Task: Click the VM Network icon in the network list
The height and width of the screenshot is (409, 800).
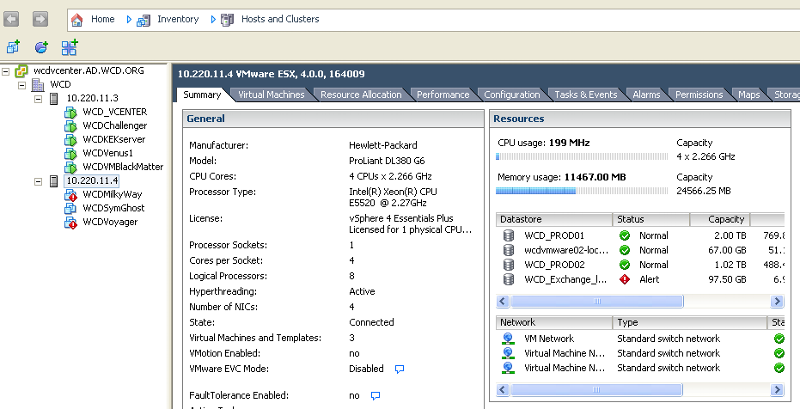Action: tap(508, 339)
